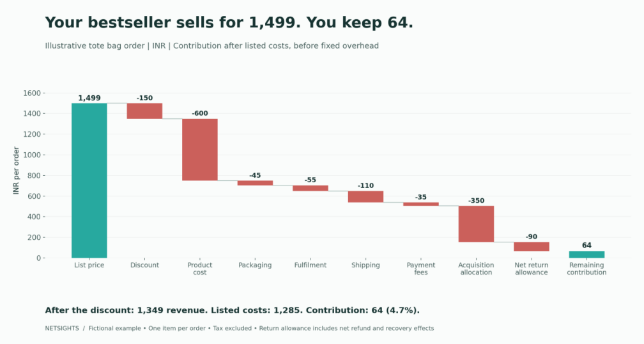Select the small Packaging bar
The width and height of the screenshot is (644, 344).
[255, 183]
